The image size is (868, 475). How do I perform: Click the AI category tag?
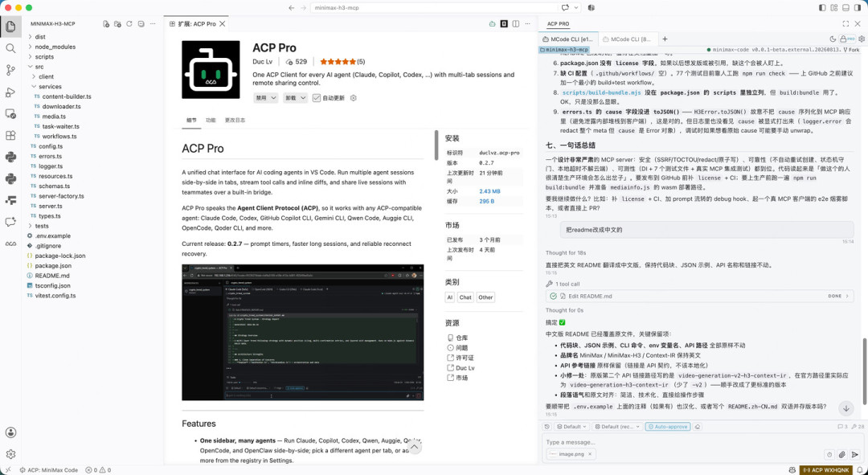coord(449,297)
